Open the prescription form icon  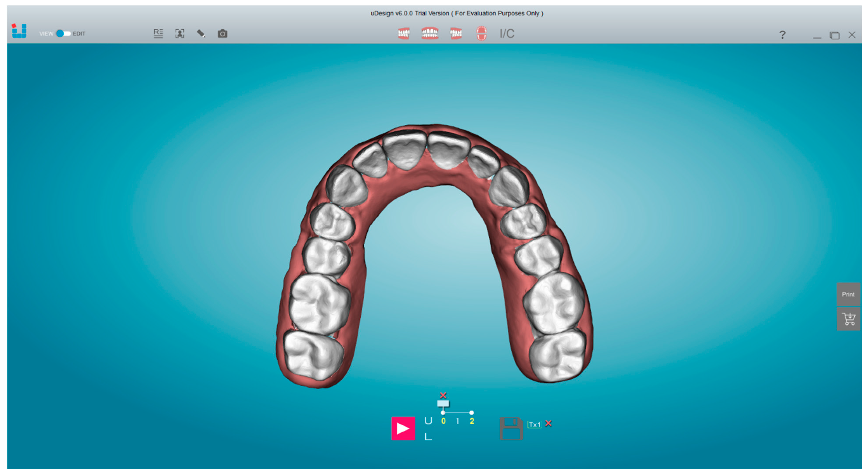click(x=158, y=33)
